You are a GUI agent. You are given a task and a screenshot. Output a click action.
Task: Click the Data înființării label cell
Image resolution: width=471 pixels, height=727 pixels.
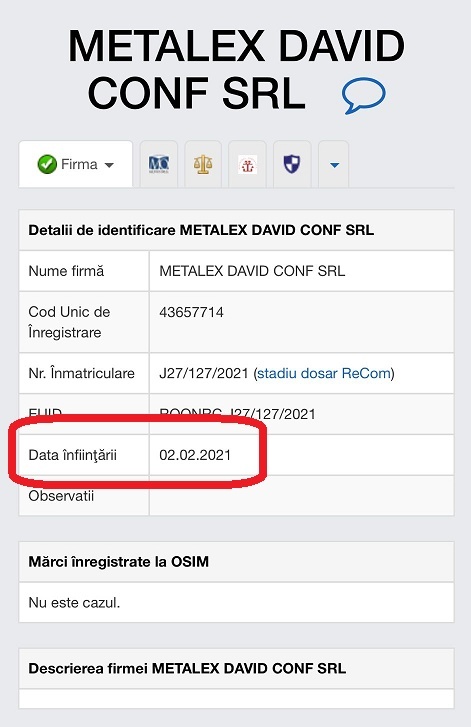pyautogui.click(x=84, y=455)
